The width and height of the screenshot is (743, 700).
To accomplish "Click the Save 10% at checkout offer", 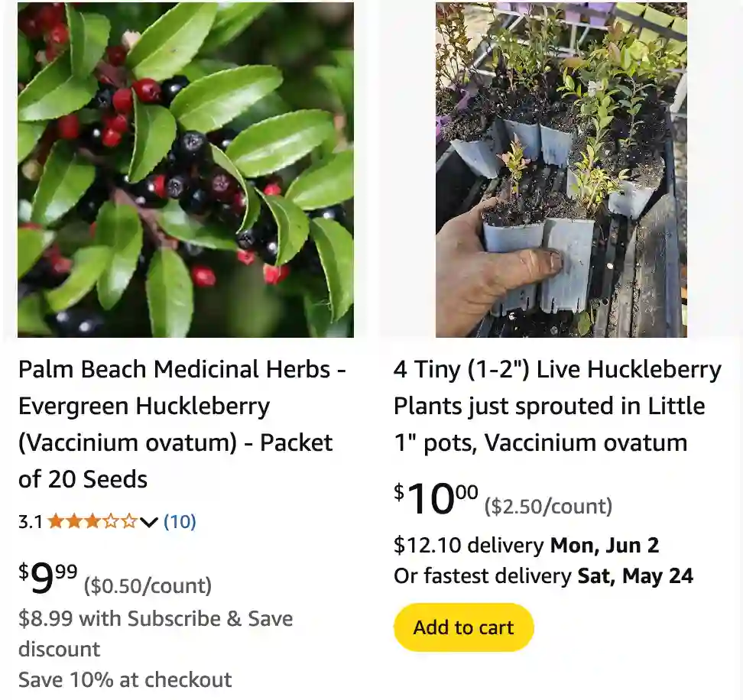I will [x=125, y=679].
